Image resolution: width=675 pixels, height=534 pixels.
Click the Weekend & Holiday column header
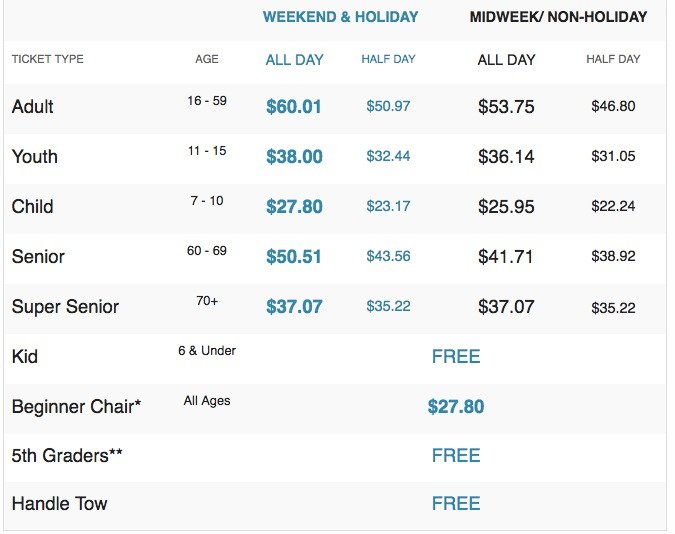tap(340, 17)
